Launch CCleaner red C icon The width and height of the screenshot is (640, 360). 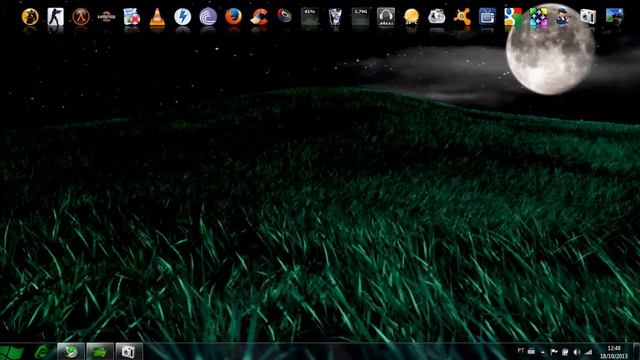259,17
